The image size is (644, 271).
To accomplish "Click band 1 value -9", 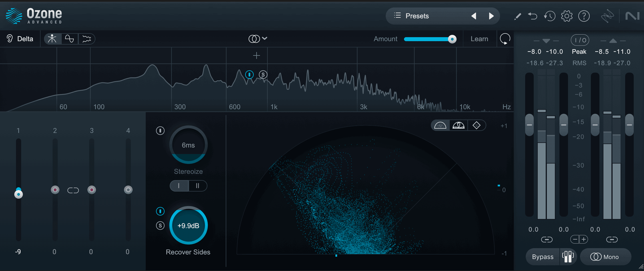I will pyautogui.click(x=18, y=252).
